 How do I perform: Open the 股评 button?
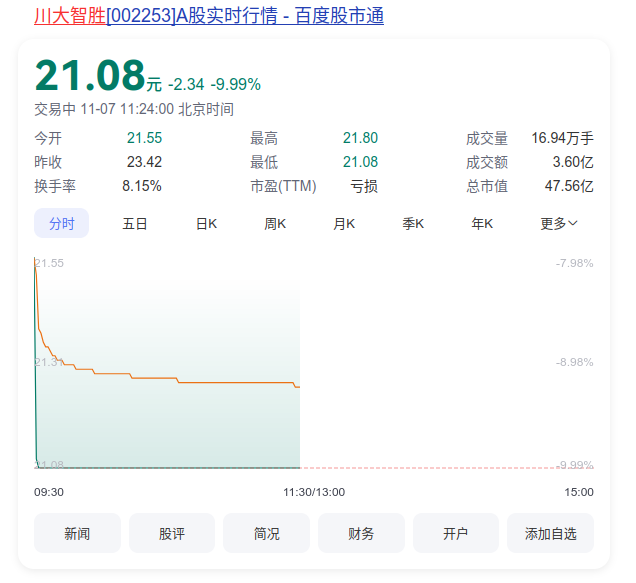[172, 533]
